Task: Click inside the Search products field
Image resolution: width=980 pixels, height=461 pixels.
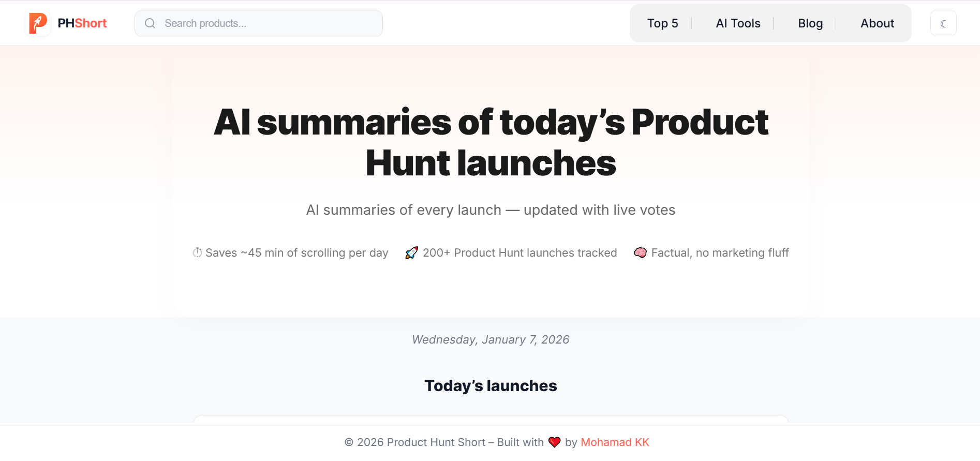Action: 258,23
